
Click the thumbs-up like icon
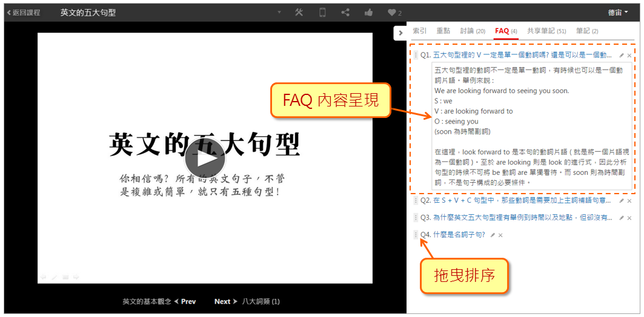pos(368,12)
